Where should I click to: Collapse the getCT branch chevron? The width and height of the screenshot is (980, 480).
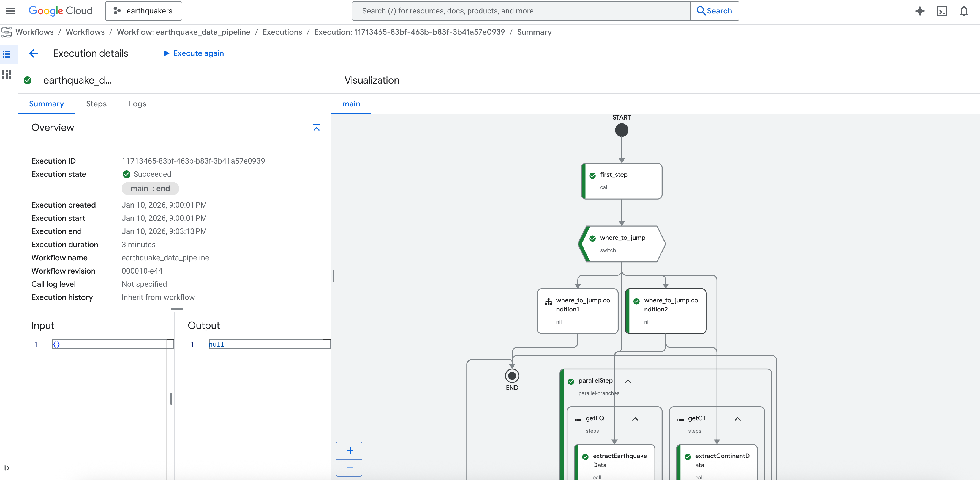point(737,419)
